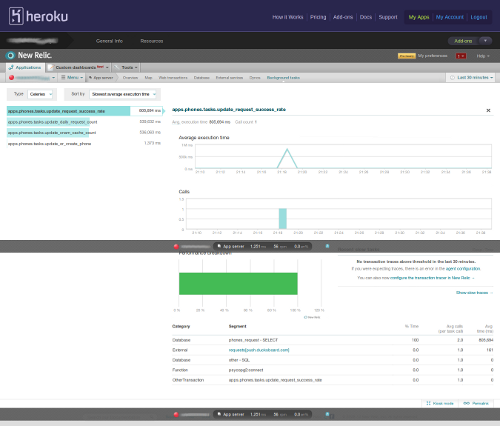The width and height of the screenshot is (500, 426).
Task: Click the Permalink chain icon
Action: (467, 403)
